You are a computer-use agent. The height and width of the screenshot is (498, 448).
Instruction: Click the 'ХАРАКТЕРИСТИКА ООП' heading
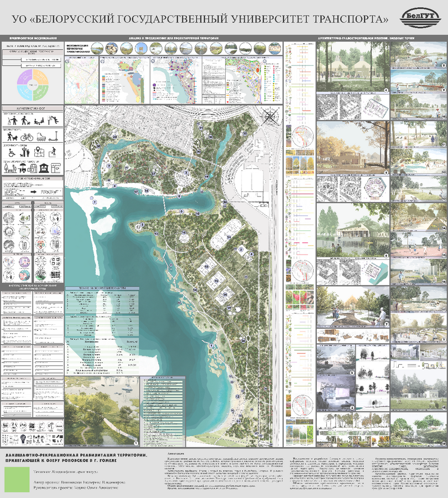coord(31,108)
